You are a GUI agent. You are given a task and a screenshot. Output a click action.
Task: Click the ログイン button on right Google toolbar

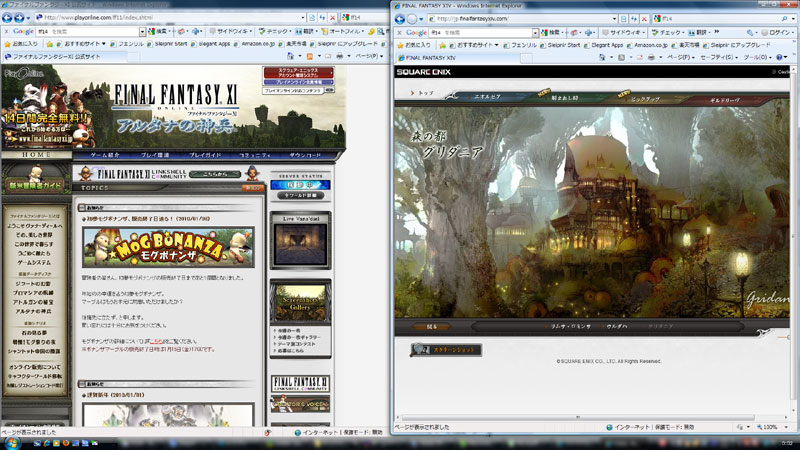(x=776, y=32)
